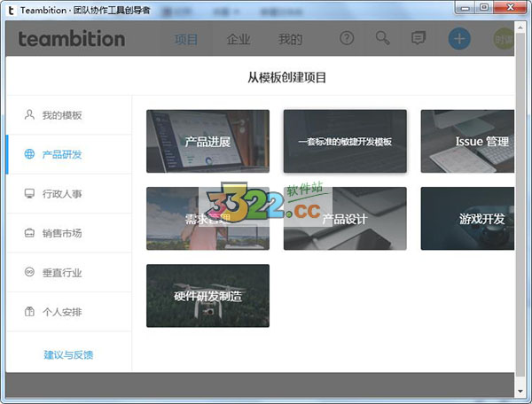Open the 行政人事 category

[x=62, y=193]
